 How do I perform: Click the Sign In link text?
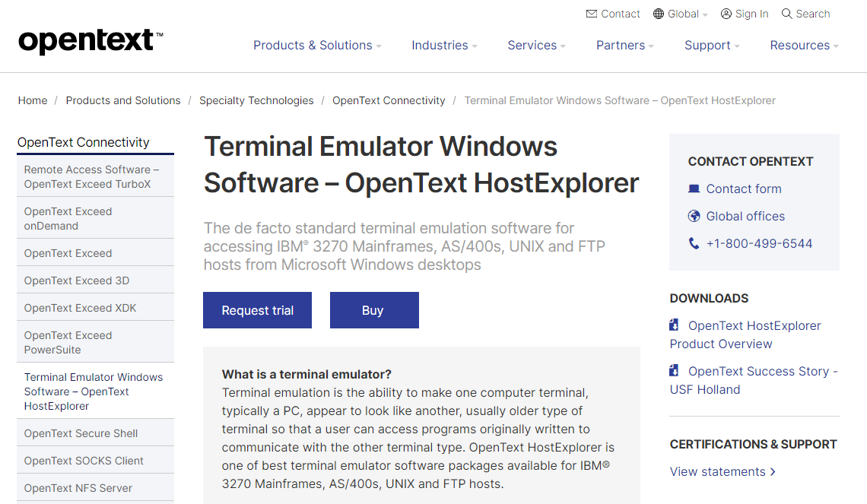click(751, 14)
